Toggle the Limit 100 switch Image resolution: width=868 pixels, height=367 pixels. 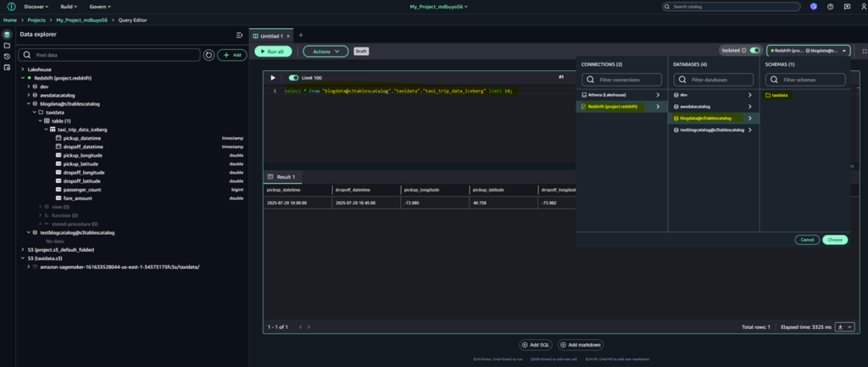(293, 77)
